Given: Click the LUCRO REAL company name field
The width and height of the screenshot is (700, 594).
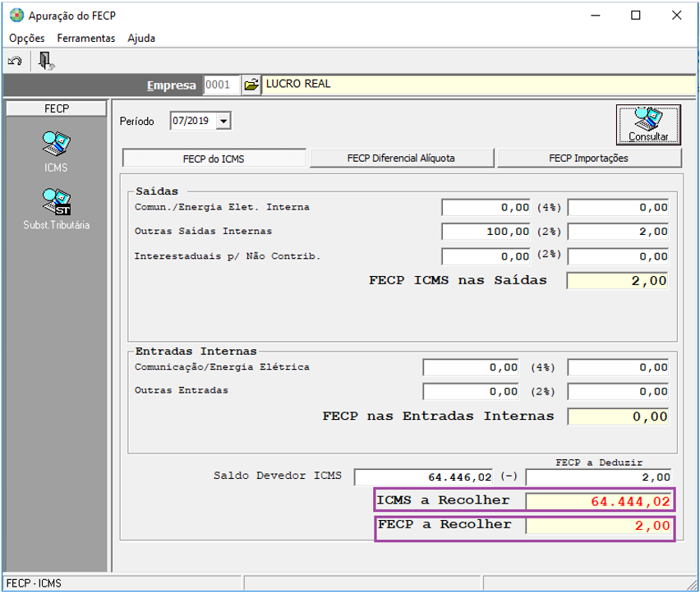Looking at the screenshot, I should [x=478, y=85].
